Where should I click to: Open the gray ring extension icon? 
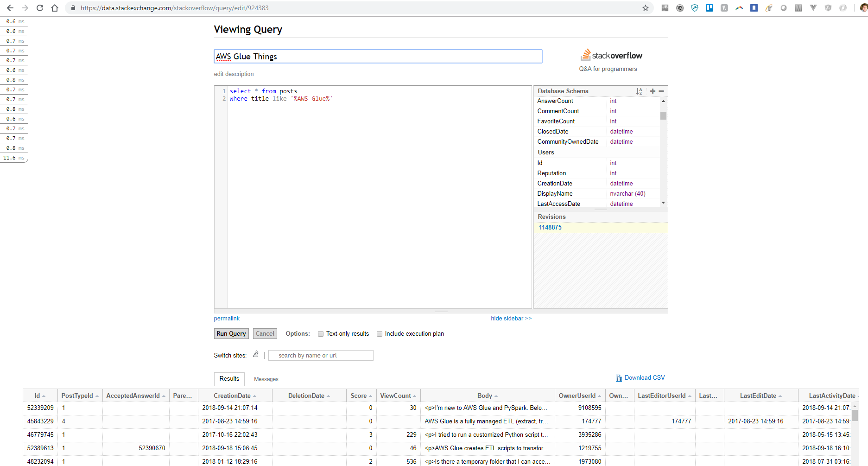click(784, 8)
